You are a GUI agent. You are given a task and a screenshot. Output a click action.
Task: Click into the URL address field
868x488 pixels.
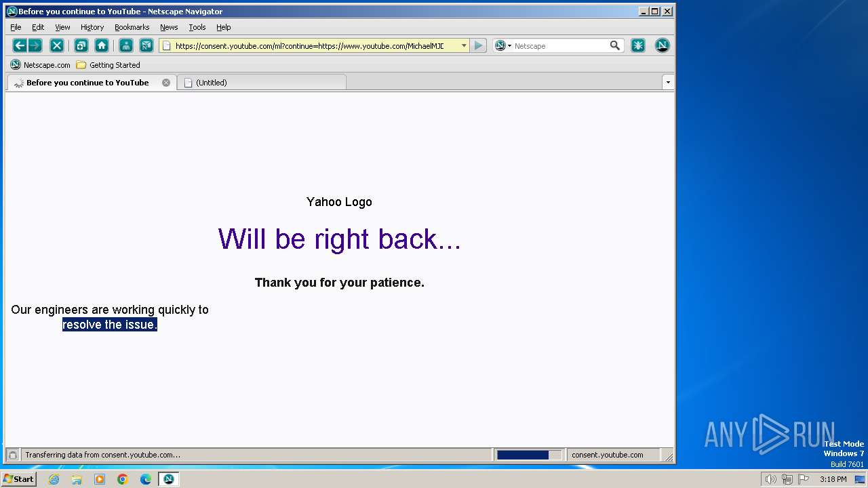(315, 45)
